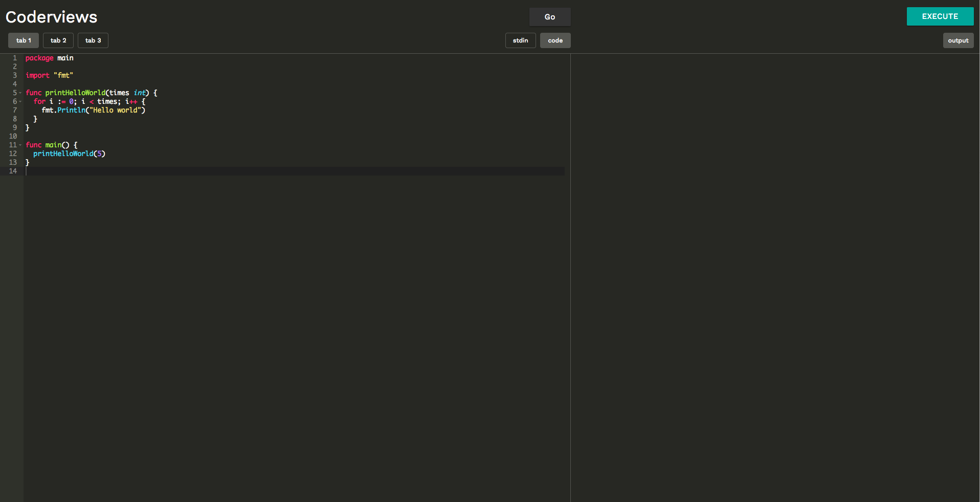980x502 pixels.
Task: Run the program with EXECUTE
Action: [x=940, y=16]
